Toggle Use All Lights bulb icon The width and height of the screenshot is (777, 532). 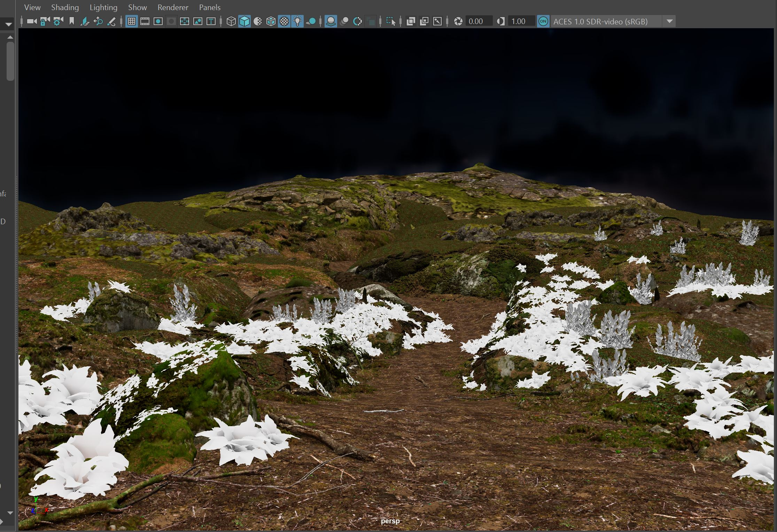[x=297, y=22]
